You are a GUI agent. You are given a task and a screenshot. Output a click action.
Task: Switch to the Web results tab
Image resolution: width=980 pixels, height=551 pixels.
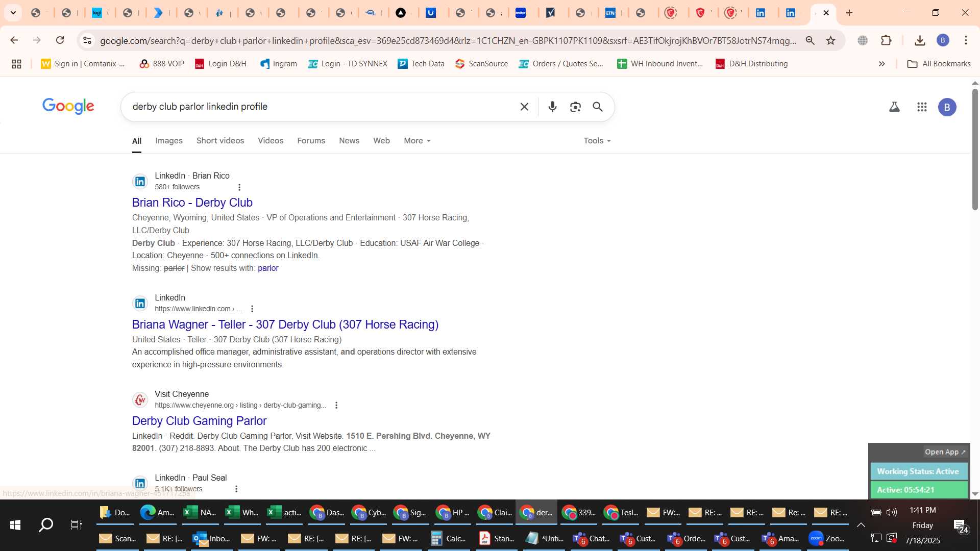pos(381,141)
